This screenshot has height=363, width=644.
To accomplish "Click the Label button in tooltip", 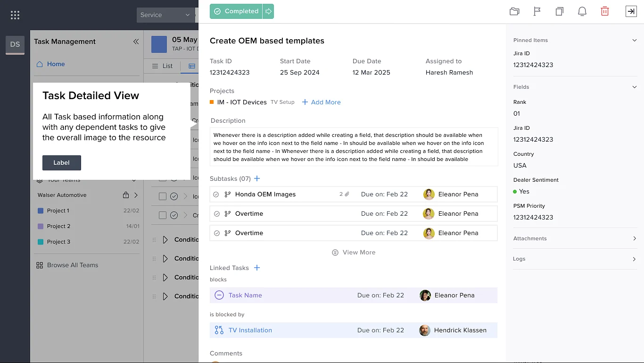I will (x=62, y=163).
